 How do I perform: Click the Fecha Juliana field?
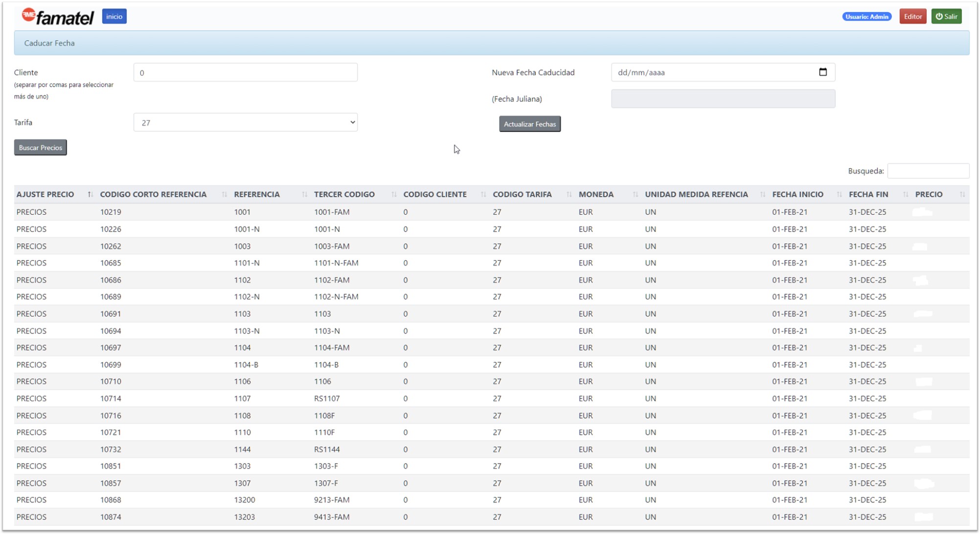pyautogui.click(x=723, y=99)
